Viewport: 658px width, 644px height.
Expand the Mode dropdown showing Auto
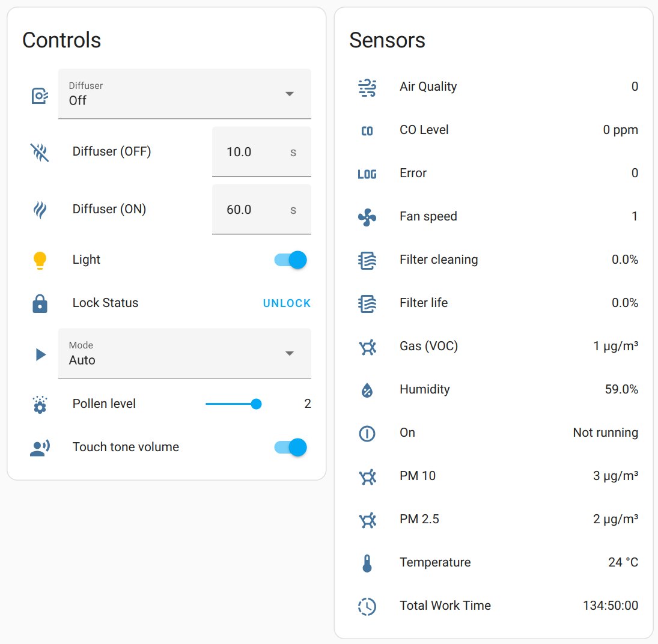pos(184,354)
